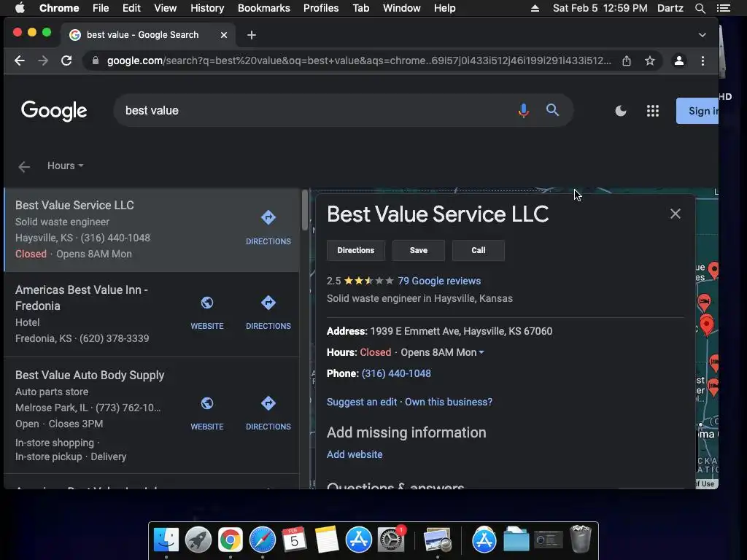Open Finder from the Dock
This screenshot has height=560, width=747.
pos(166,540)
